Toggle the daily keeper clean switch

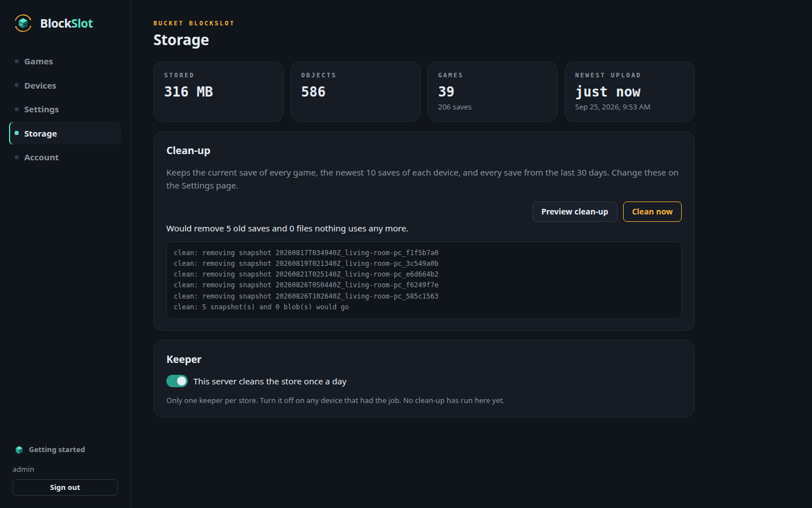pos(177,381)
